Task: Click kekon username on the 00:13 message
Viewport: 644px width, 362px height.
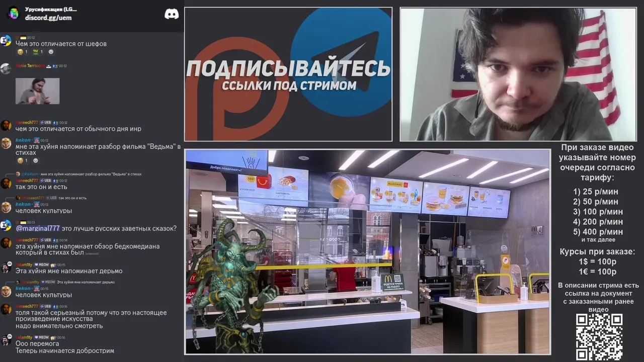Action: pos(23,204)
